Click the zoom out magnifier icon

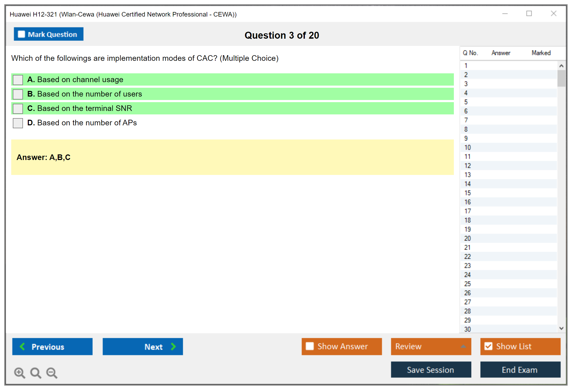pos(52,373)
